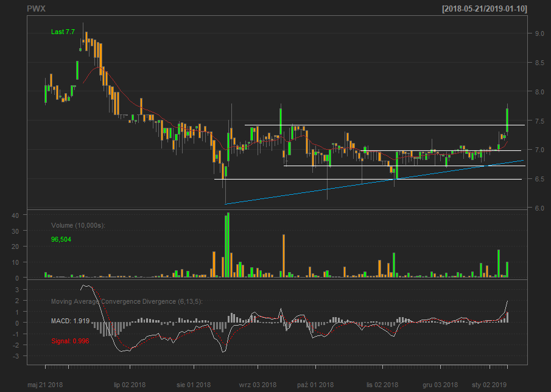
Task: Click the 'sty 02 2019' date label
Action: 490,385
